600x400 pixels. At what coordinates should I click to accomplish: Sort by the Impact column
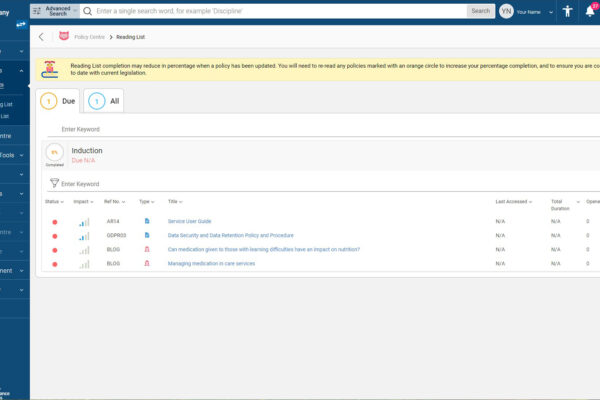click(83, 202)
